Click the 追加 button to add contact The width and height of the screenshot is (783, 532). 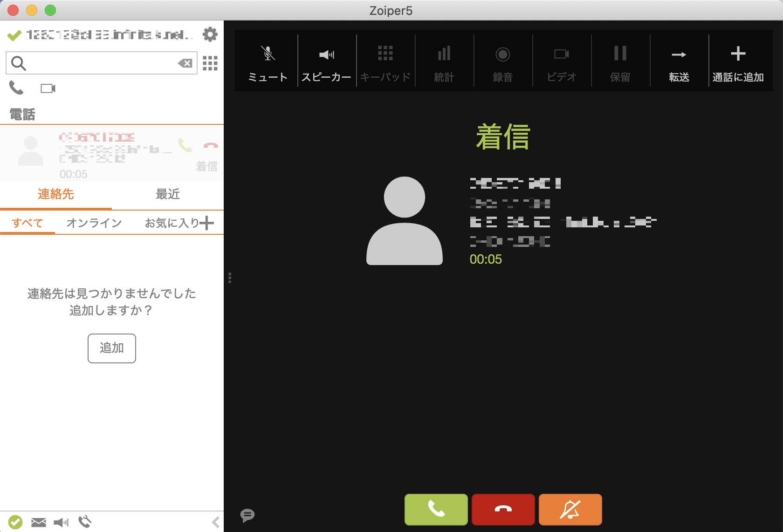click(x=112, y=348)
